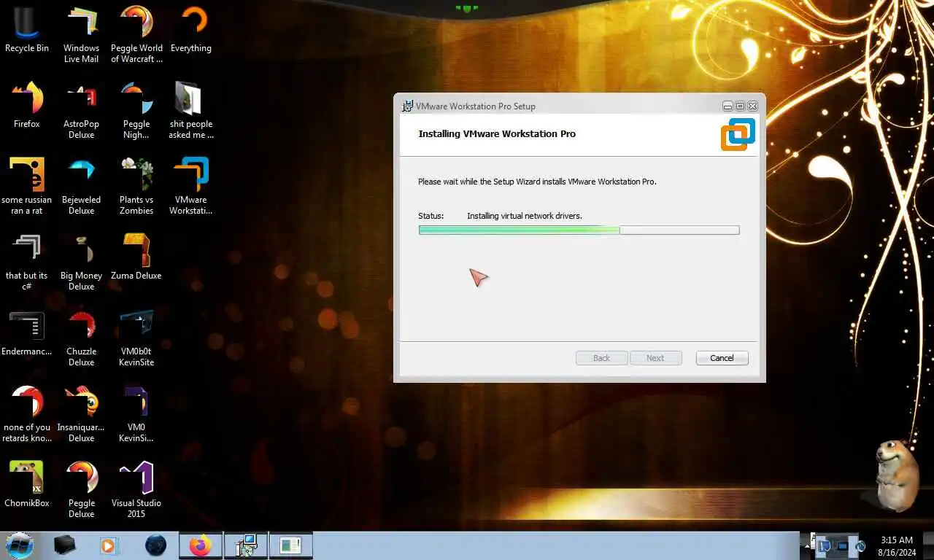
Task: Open the VM0 KevinSite desktop icon
Action: click(x=136, y=413)
